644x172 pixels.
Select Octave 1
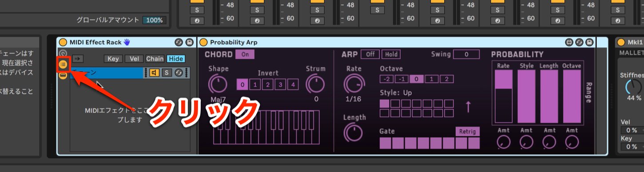coord(432,79)
